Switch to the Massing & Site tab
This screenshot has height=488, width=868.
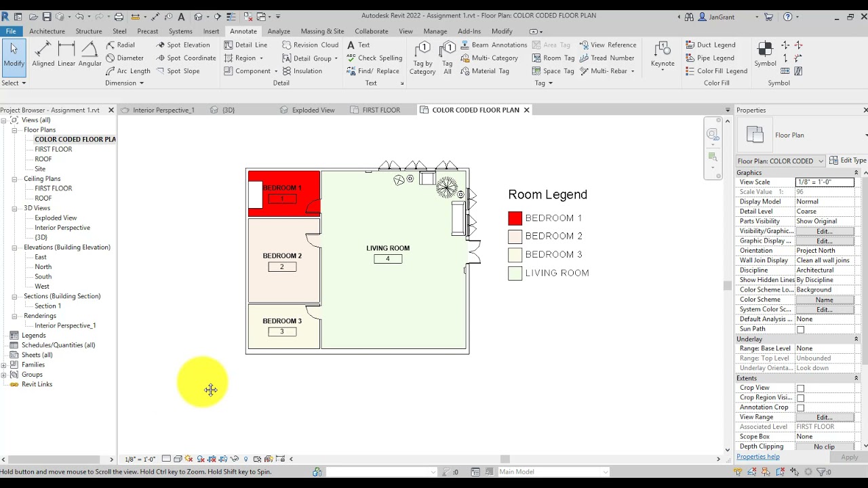pos(322,31)
